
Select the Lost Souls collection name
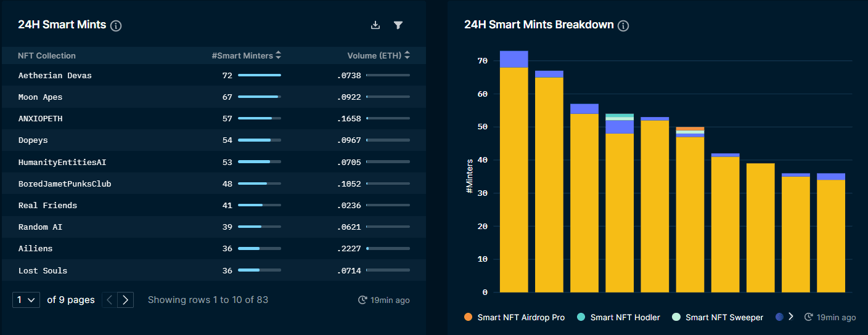43,270
